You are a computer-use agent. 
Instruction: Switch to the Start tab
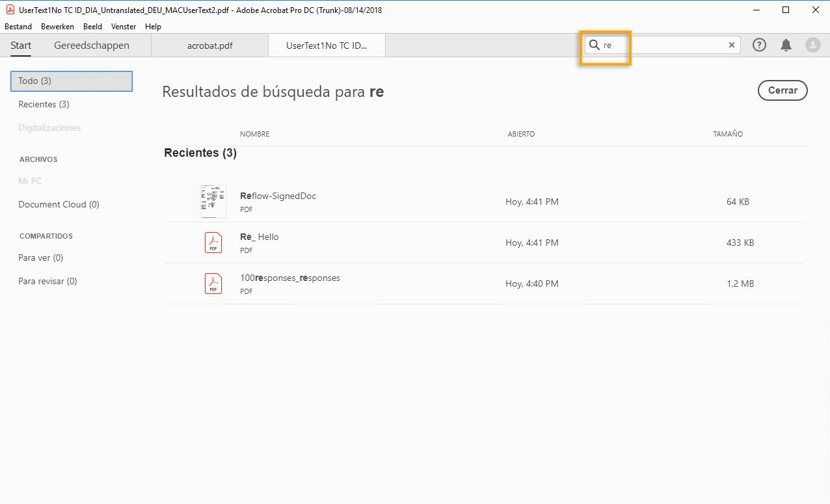point(21,45)
